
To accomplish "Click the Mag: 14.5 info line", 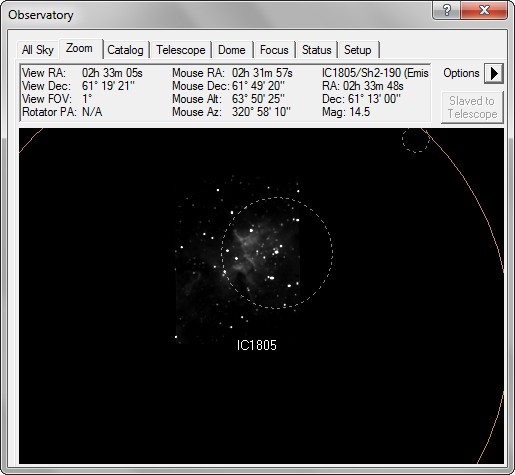I will pos(346,112).
